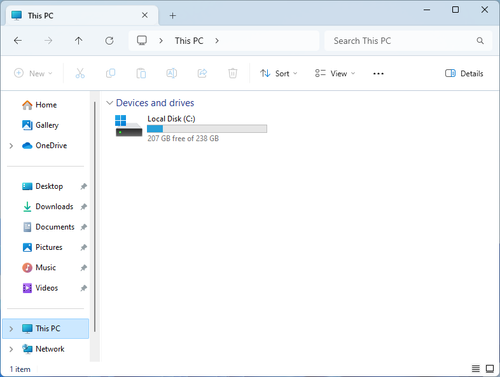This screenshot has height=377, width=500.
Task: Click the 207 GB free of 238 GB text
Action: (x=183, y=138)
